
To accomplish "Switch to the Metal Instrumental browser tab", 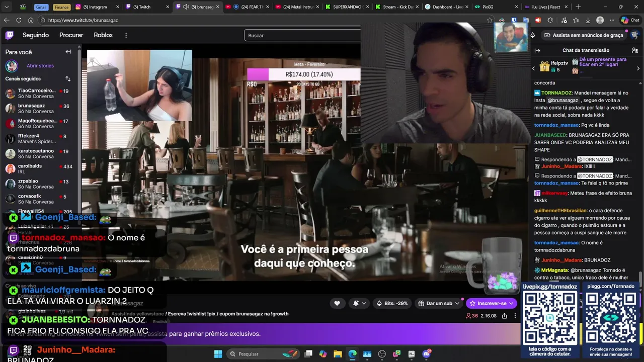I will pyautogui.click(x=298, y=7).
